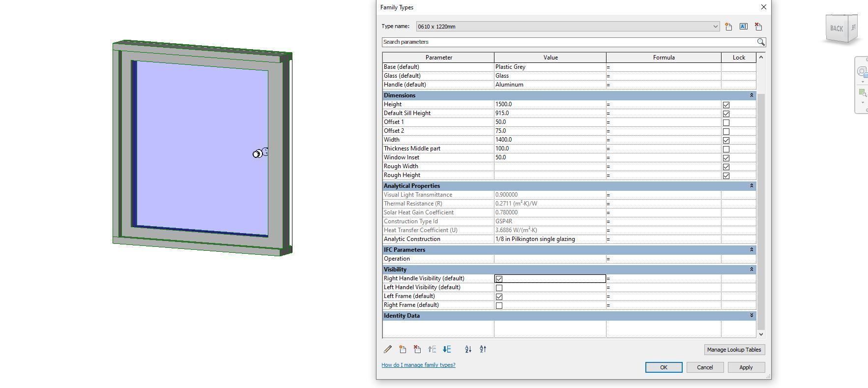Click the search magnifier icon
The height and width of the screenshot is (388, 868).
point(760,42)
